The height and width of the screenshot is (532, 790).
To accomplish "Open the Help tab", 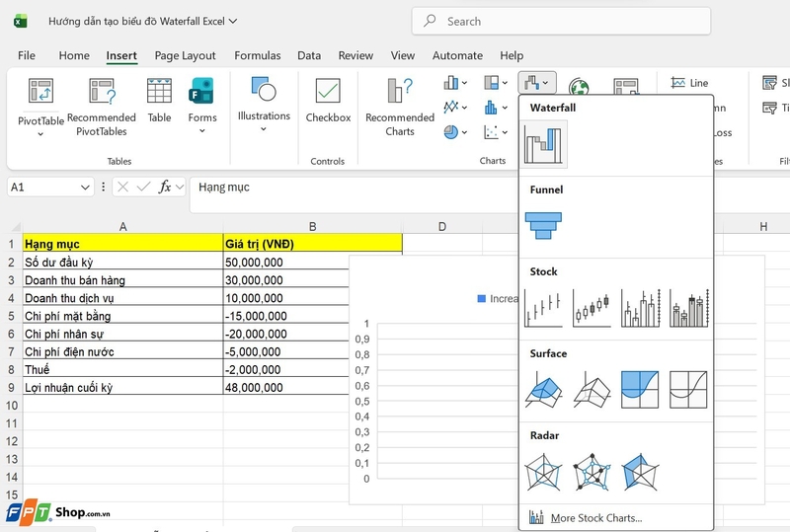I will 512,55.
